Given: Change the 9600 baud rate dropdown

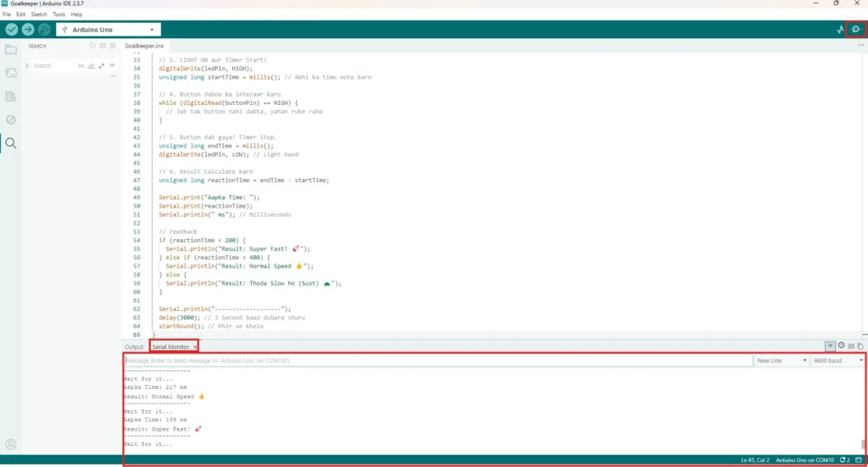Looking at the screenshot, I should click(837, 360).
